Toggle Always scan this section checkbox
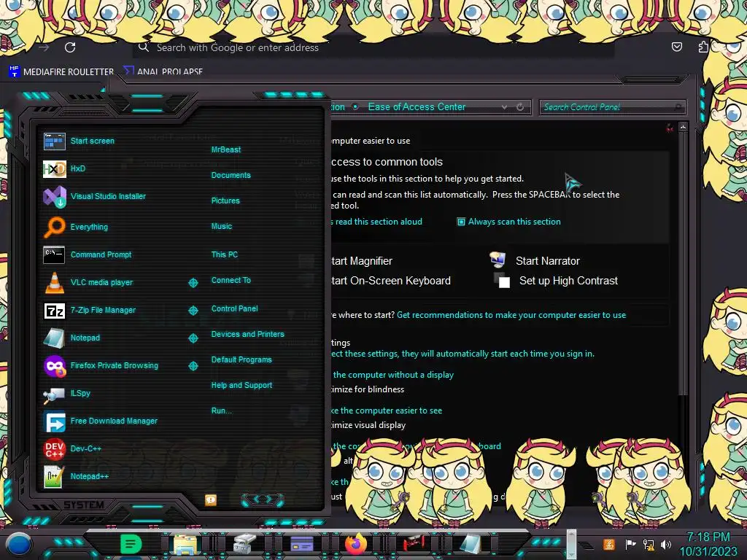 pos(461,222)
